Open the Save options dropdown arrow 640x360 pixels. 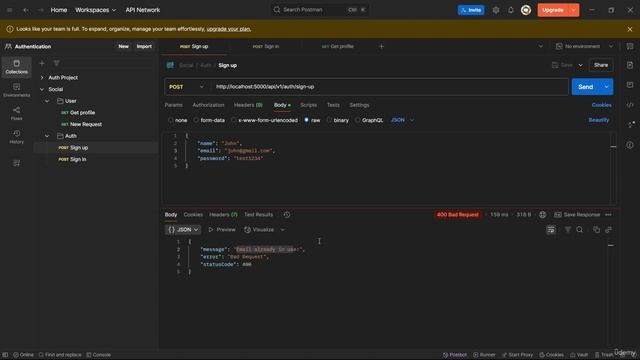click(580, 65)
